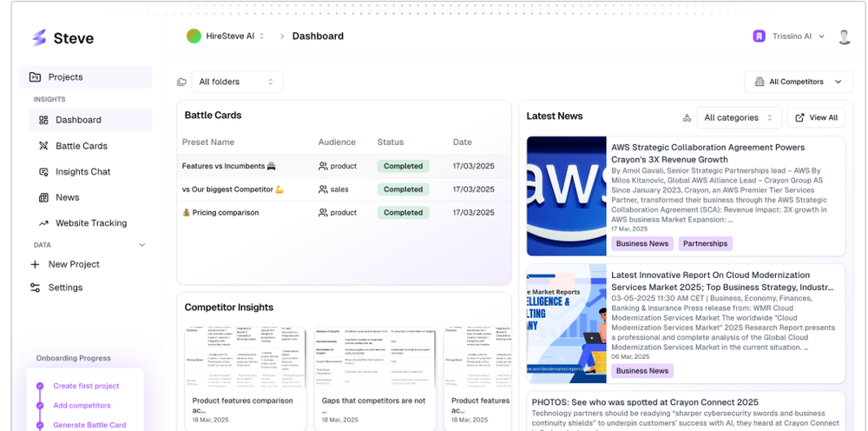Click check icon beside Create first project
This screenshot has width=868, height=431.
(40, 386)
